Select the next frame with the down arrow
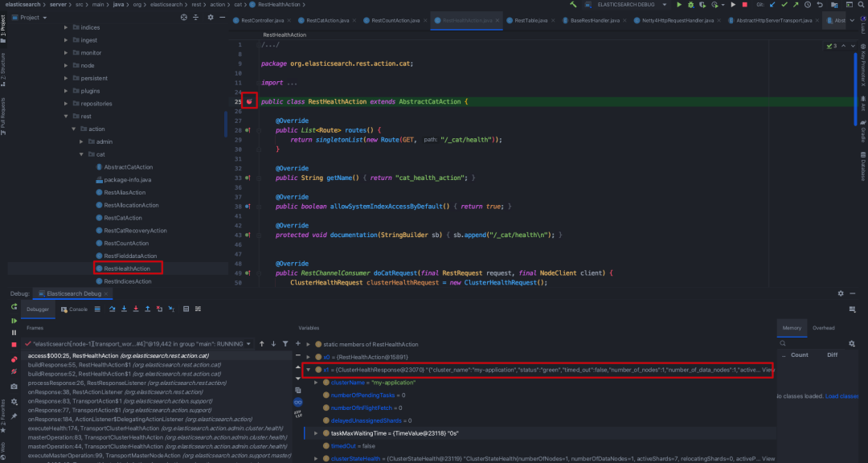 click(x=273, y=344)
